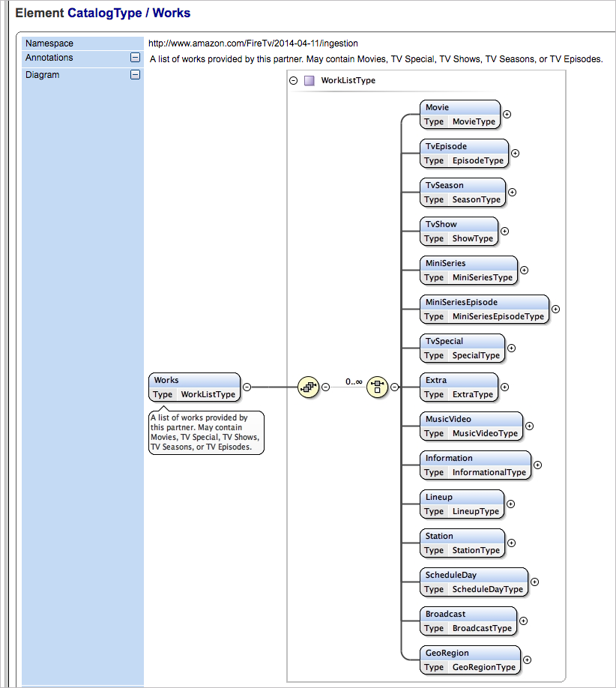616x688 pixels.
Task: Open the CatalogType link in the header
Action: (105, 13)
